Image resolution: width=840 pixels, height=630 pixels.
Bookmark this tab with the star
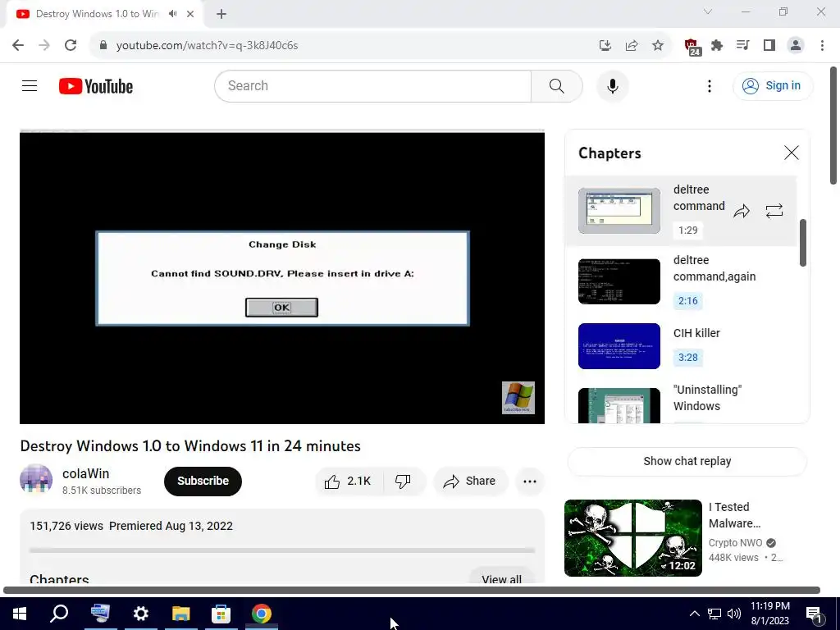pos(658,46)
